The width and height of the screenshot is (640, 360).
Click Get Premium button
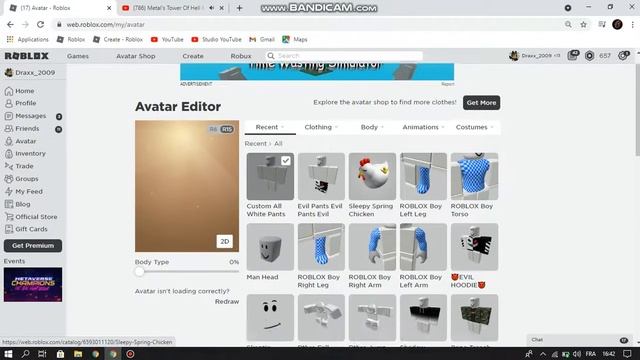[x=33, y=246]
